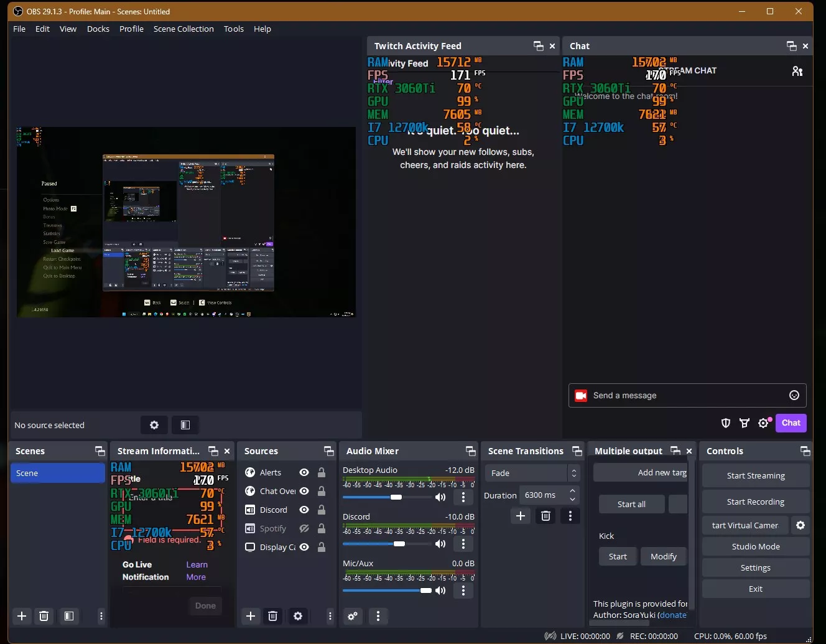Hide the Alerts source
The image size is (826, 644).
[x=304, y=472]
